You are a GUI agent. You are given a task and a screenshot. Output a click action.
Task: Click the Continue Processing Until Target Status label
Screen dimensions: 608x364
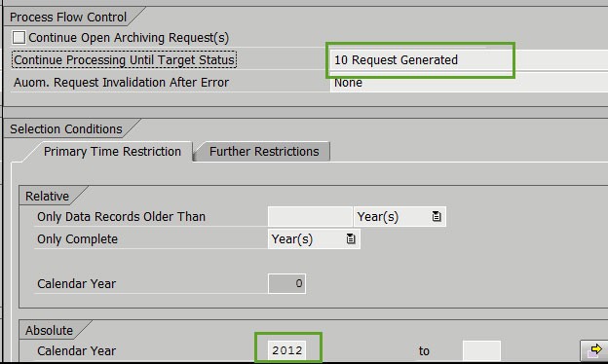click(x=124, y=60)
